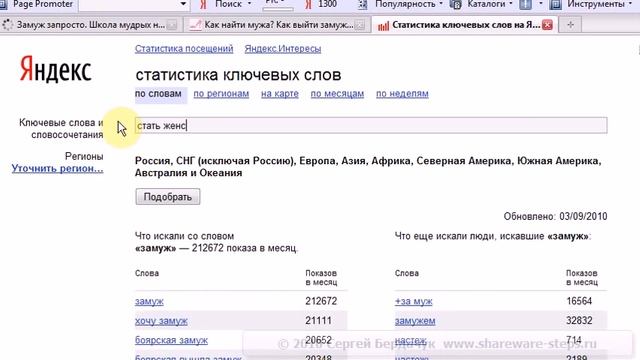Image resolution: width=640 pixels, height=360 pixels.
Task: Click the 21111 value for хочу замуж
Action: pyautogui.click(x=318, y=321)
